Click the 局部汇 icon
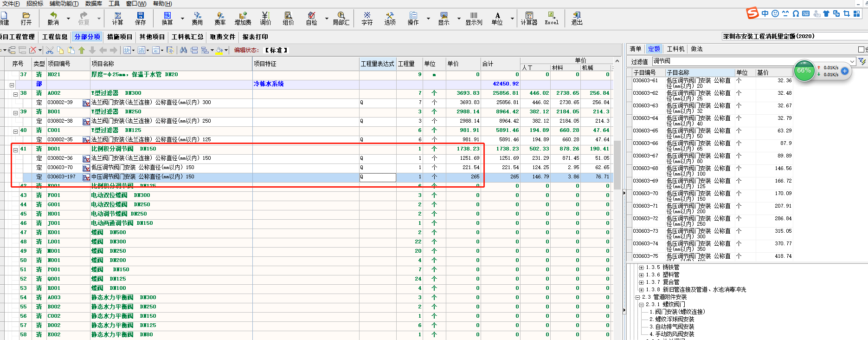This screenshot has height=340, width=868. pyautogui.click(x=341, y=19)
